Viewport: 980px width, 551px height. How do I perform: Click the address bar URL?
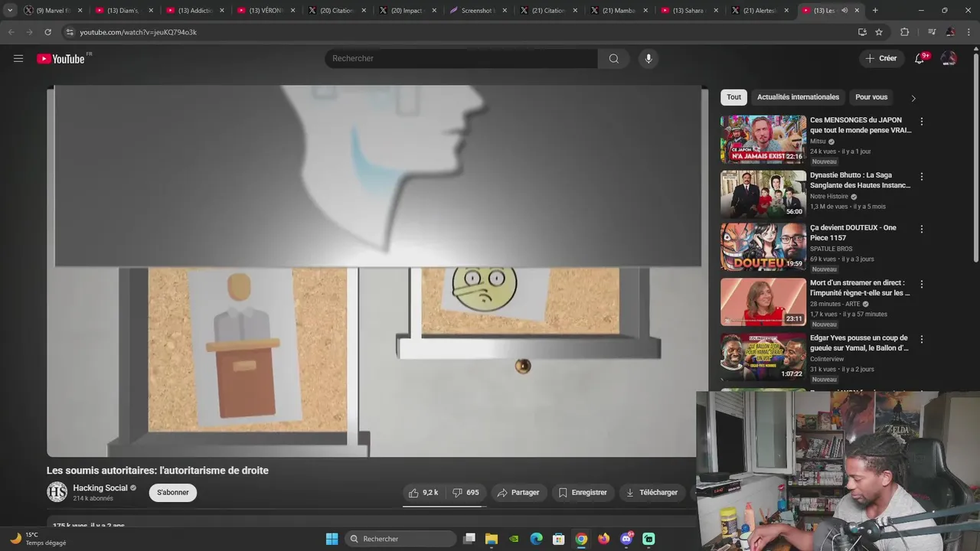[x=139, y=32]
